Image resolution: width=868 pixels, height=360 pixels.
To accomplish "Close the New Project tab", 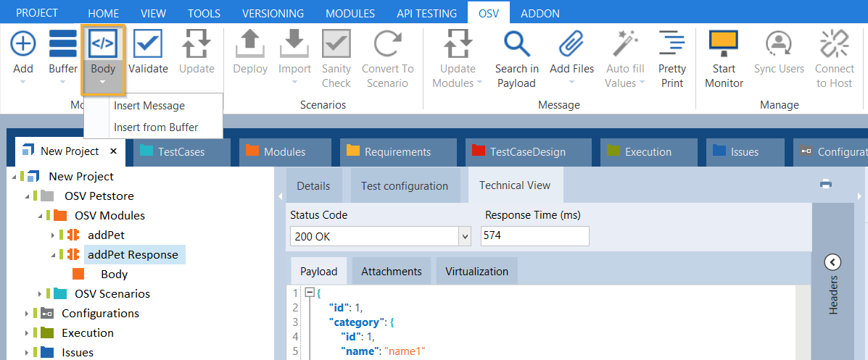I will point(114,151).
